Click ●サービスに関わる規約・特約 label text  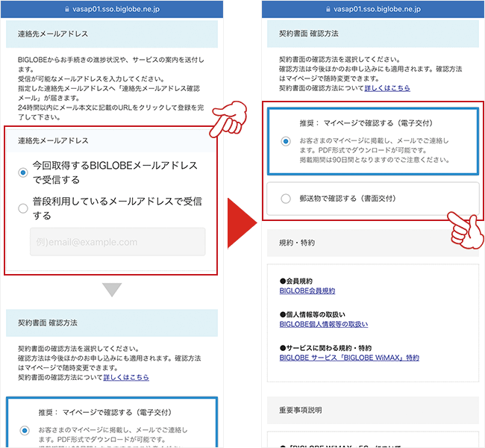tap(326, 348)
